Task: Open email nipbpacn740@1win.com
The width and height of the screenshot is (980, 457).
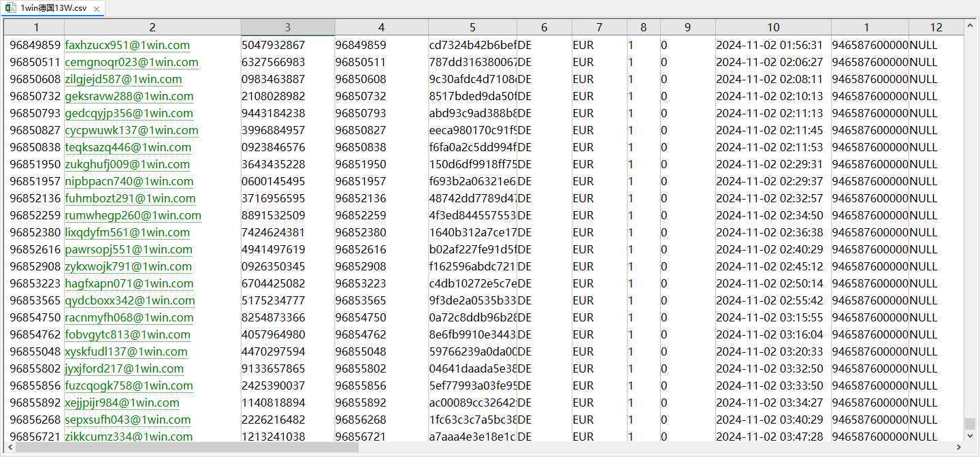Action: coord(129,181)
